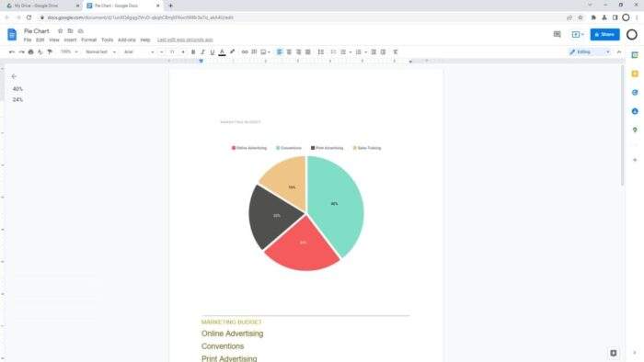Select the paint format tool
644x362 pixels.
[x=50, y=52]
